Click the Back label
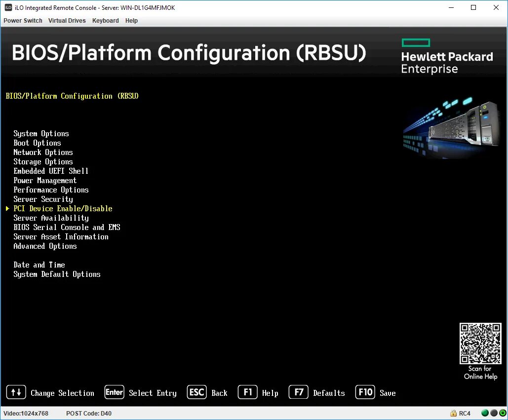508x420 pixels. tap(219, 393)
